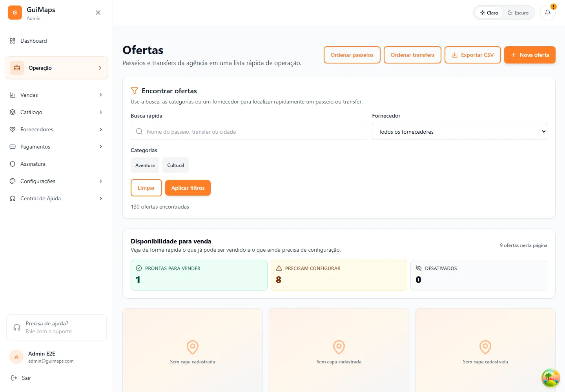Click the Pagamentos credit card icon
Screen dimensions: 565x392
(13, 147)
